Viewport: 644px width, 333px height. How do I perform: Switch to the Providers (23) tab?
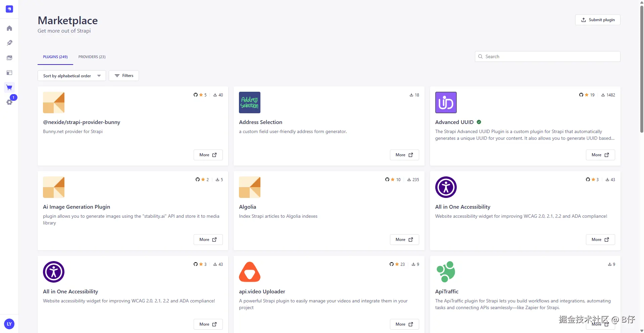[92, 57]
